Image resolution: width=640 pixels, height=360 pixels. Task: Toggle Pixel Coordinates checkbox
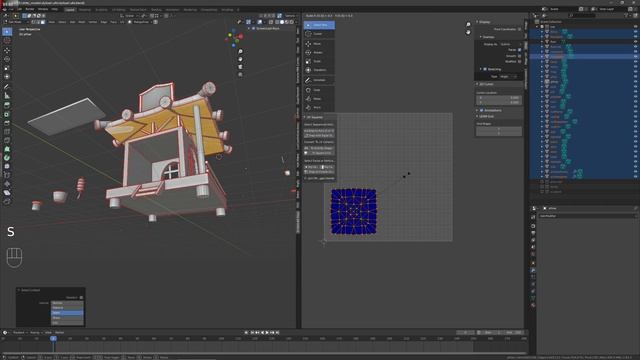click(520, 29)
